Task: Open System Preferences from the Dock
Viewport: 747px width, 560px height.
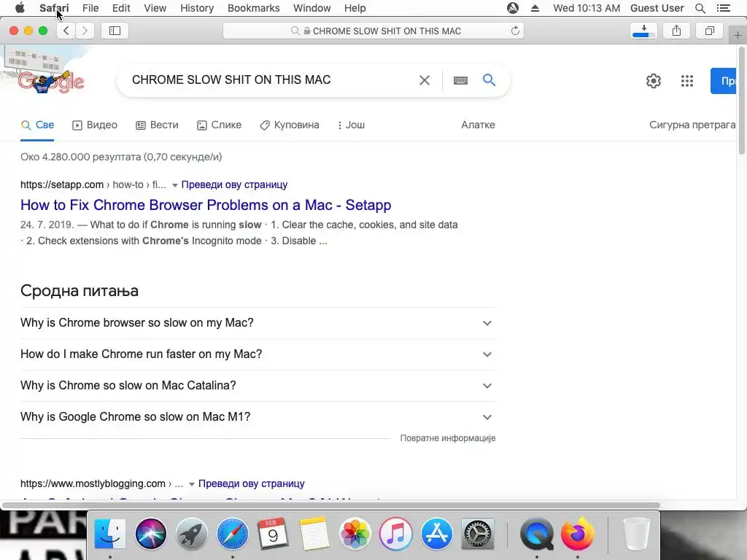Action: pos(477,534)
